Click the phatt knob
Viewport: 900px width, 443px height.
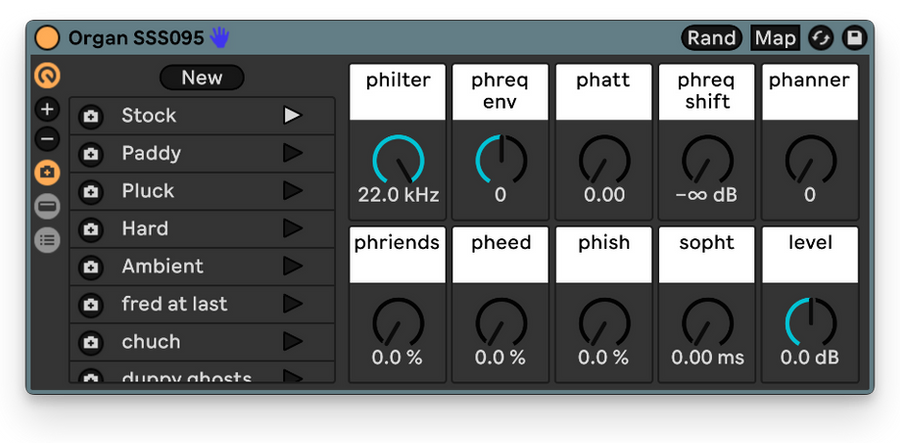coord(604,160)
